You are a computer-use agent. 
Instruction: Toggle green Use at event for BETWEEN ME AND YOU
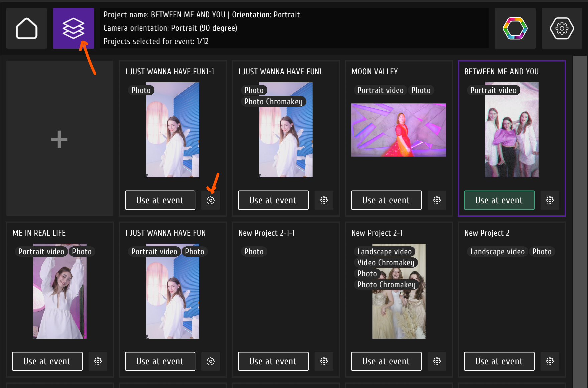[499, 200]
